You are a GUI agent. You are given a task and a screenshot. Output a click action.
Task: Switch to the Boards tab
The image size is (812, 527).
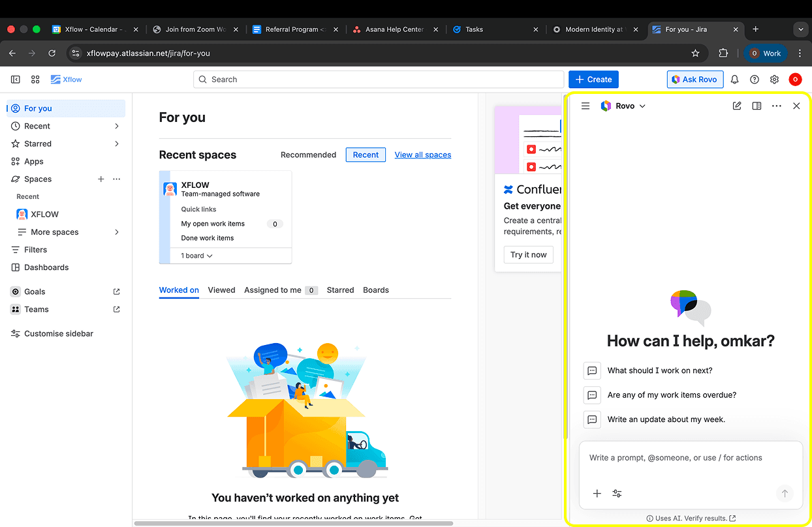pyautogui.click(x=376, y=290)
